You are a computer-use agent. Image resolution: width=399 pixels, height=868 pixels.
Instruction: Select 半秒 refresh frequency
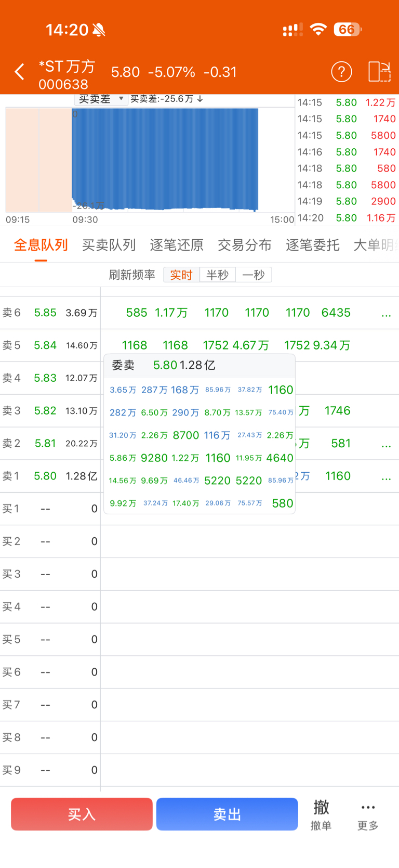pos(217,275)
